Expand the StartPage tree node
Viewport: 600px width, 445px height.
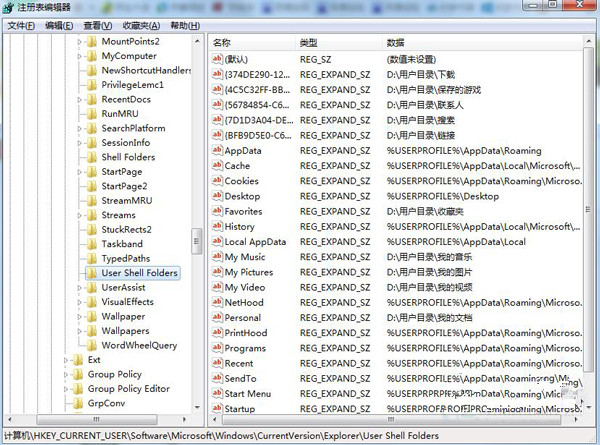click(x=80, y=172)
